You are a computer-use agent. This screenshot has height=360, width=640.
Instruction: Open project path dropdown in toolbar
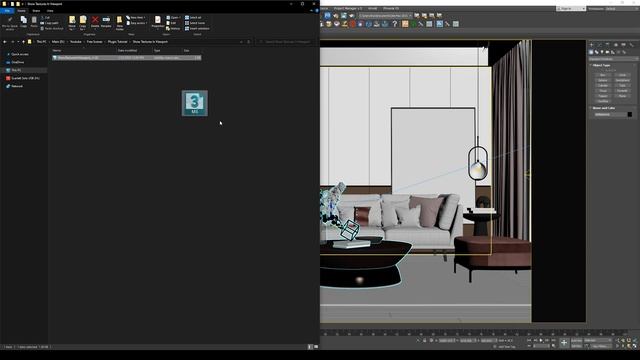(x=410, y=16)
